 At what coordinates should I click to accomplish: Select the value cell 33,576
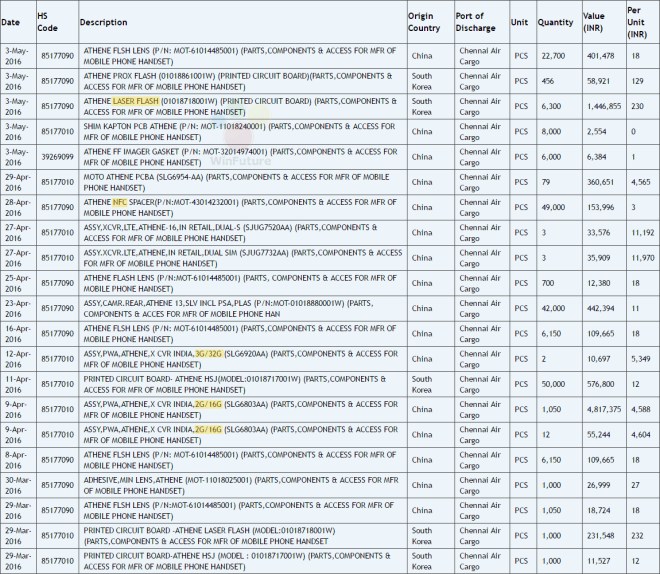[x=599, y=233]
